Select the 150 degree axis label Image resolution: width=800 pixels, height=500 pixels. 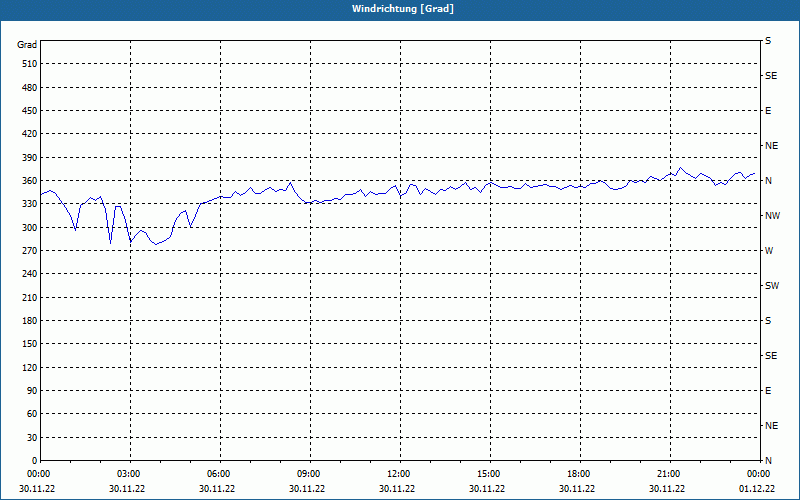pyautogui.click(x=30, y=344)
